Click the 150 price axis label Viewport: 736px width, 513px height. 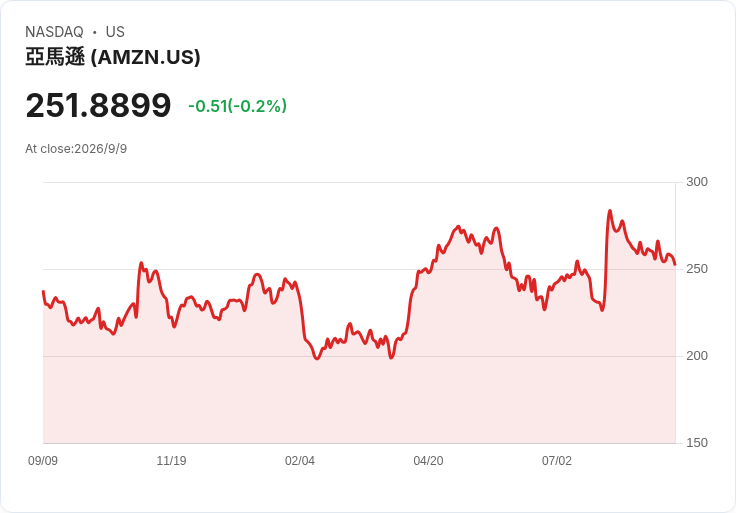click(697, 443)
